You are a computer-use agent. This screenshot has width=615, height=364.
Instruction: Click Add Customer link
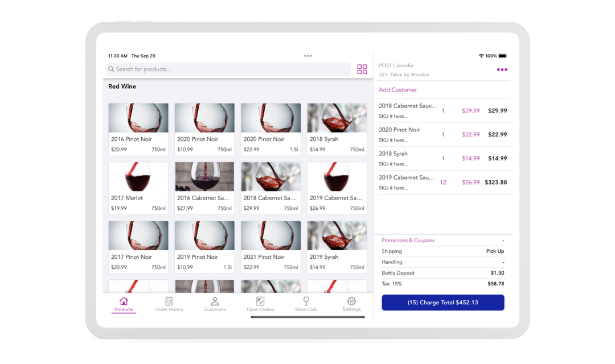tap(398, 90)
